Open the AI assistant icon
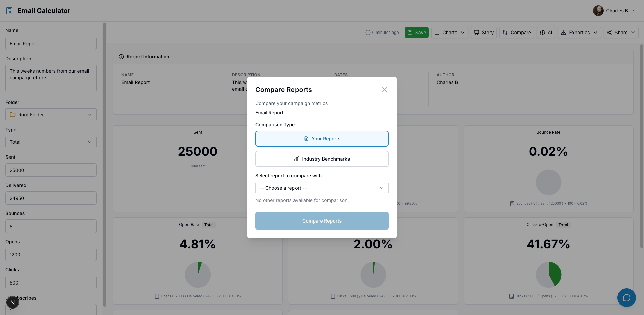This screenshot has height=315, width=644. (x=542, y=33)
